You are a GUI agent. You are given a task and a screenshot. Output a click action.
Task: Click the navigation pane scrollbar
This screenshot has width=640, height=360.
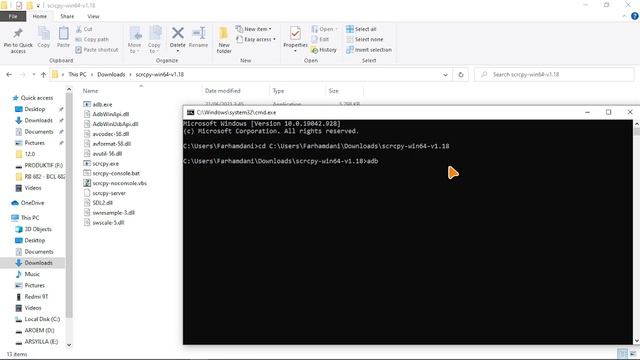[69, 204]
